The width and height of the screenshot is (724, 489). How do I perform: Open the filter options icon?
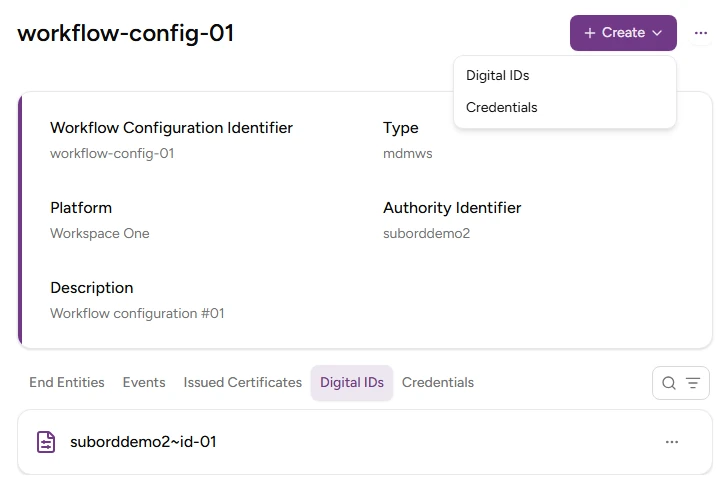click(x=693, y=383)
